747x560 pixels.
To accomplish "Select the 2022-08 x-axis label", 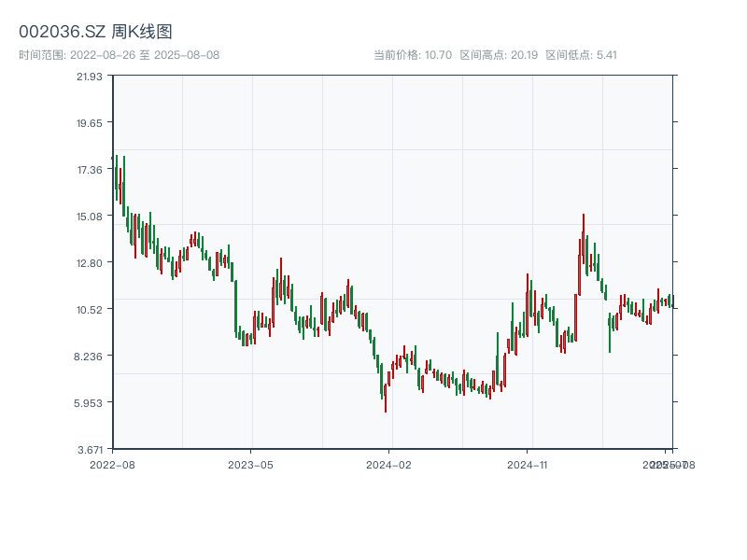I will [x=112, y=465].
